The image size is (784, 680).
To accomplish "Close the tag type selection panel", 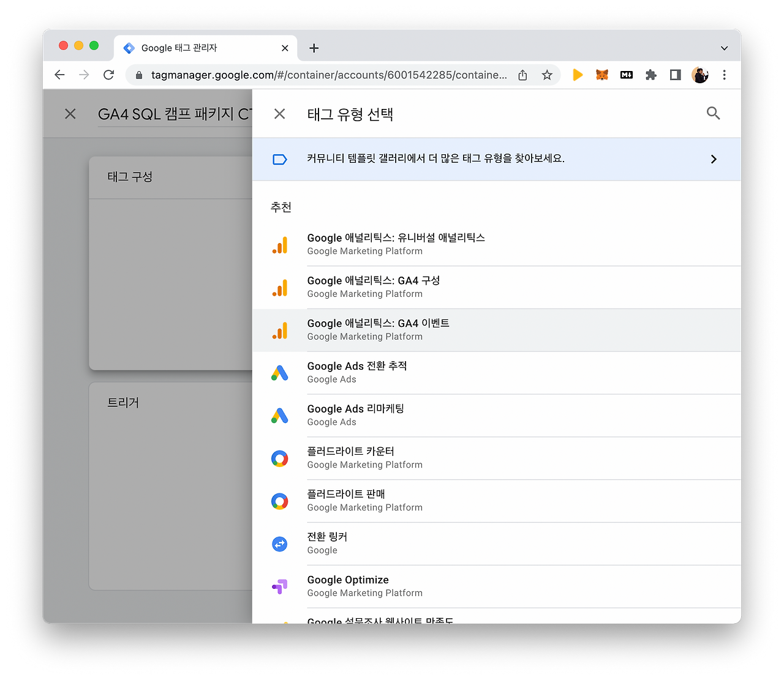I will (279, 114).
